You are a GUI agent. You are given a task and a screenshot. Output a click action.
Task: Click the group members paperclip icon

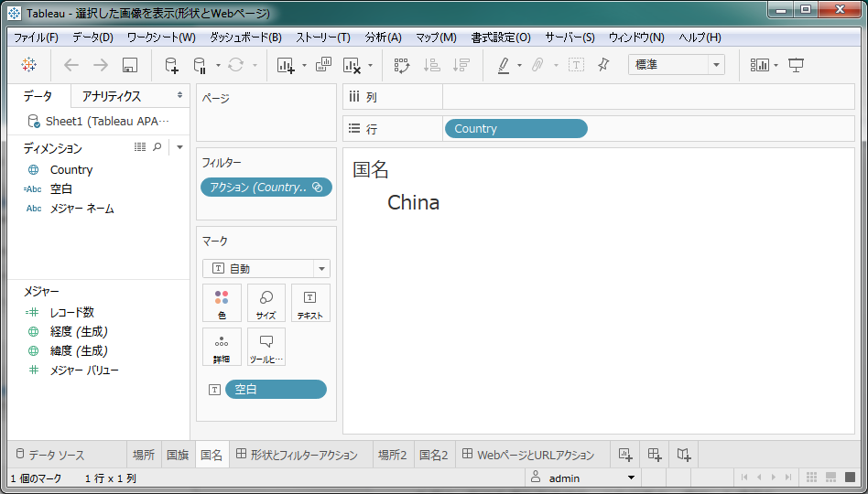[x=537, y=65]
